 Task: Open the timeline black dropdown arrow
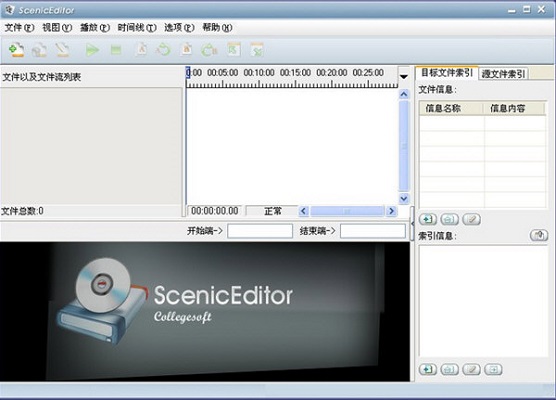pos(404,77)
